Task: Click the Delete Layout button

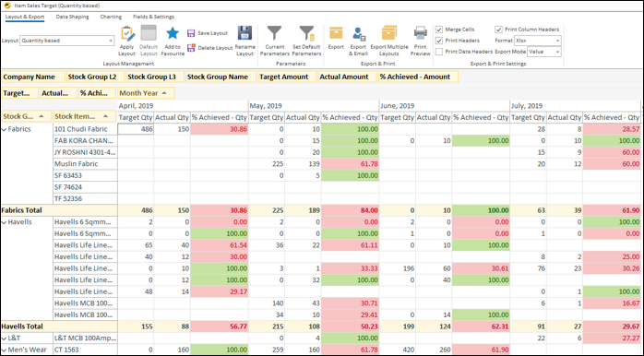Action: [x=210, y=48]
